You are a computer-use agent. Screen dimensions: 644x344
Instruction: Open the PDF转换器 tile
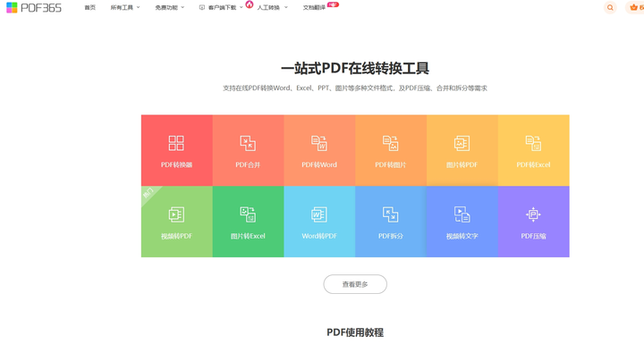[176, 150]
